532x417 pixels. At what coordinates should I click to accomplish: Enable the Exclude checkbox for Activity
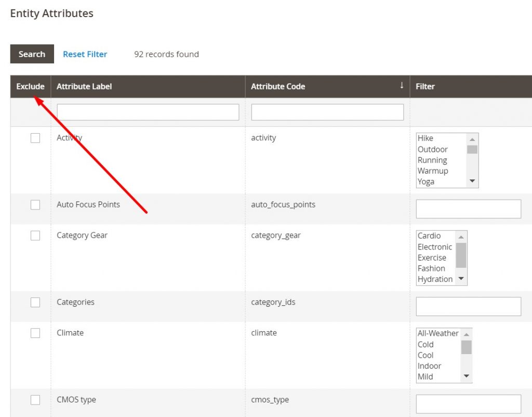click(35, 138)
